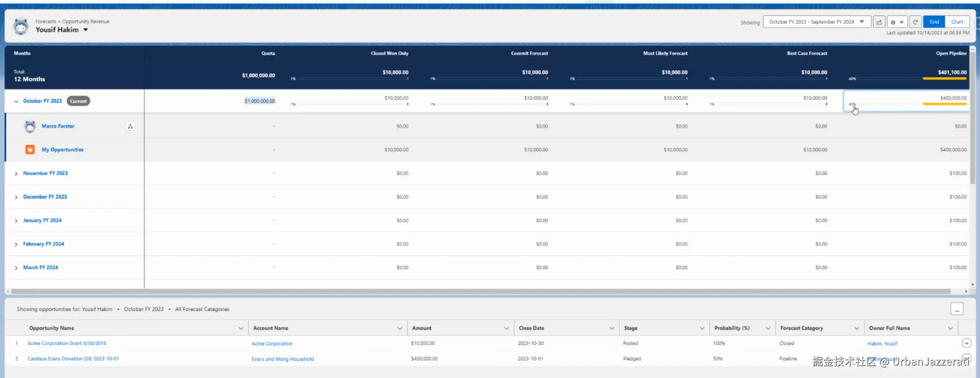Minimize the opportunities list panel

(x=957, y=309)
